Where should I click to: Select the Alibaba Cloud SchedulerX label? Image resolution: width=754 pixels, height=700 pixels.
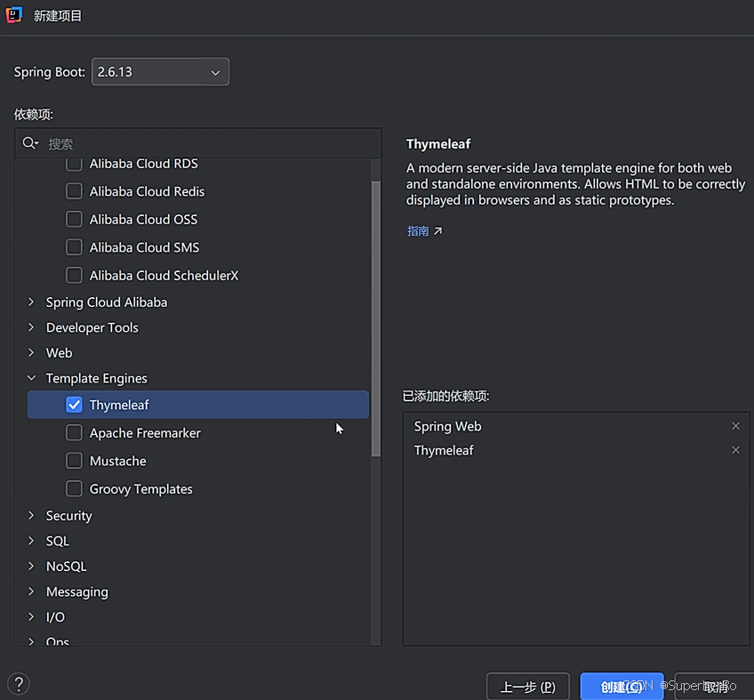(164, 275)
